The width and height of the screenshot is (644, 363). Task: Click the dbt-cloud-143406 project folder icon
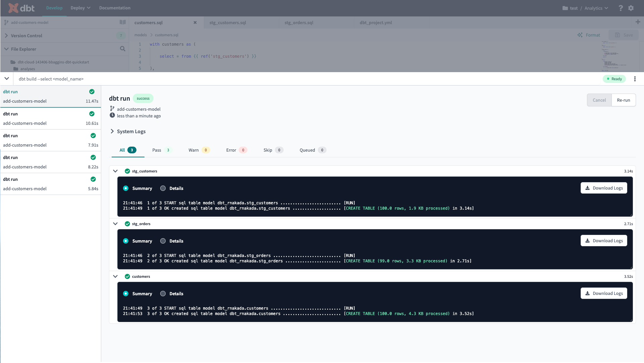pyautogui.click(x=13, y=62)
